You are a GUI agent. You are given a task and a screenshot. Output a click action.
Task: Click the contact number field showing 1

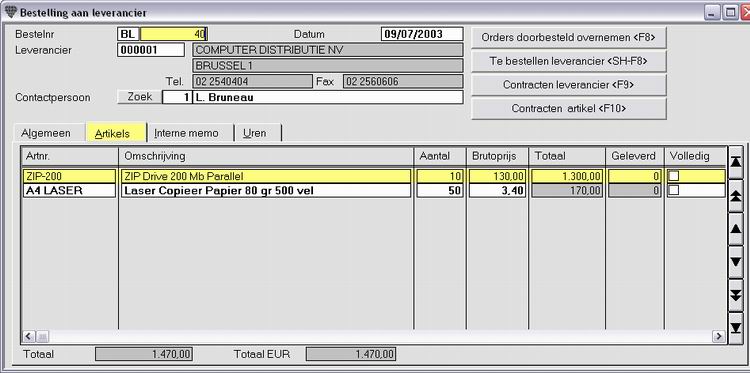177,97
